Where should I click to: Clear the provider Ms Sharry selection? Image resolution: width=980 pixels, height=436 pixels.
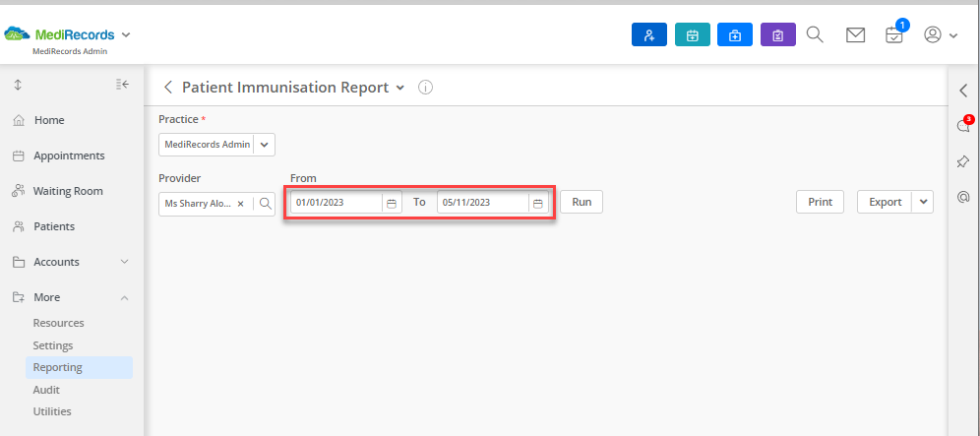[241, 204]
